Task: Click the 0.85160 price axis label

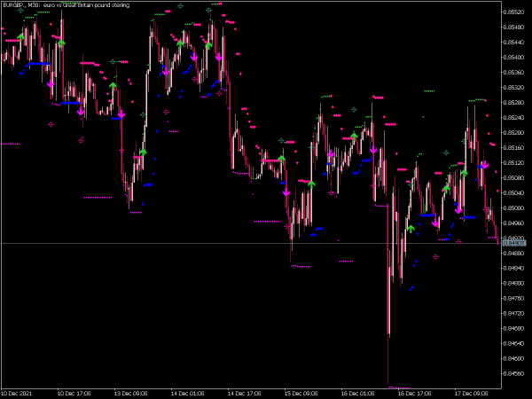Action: [513, 147]
